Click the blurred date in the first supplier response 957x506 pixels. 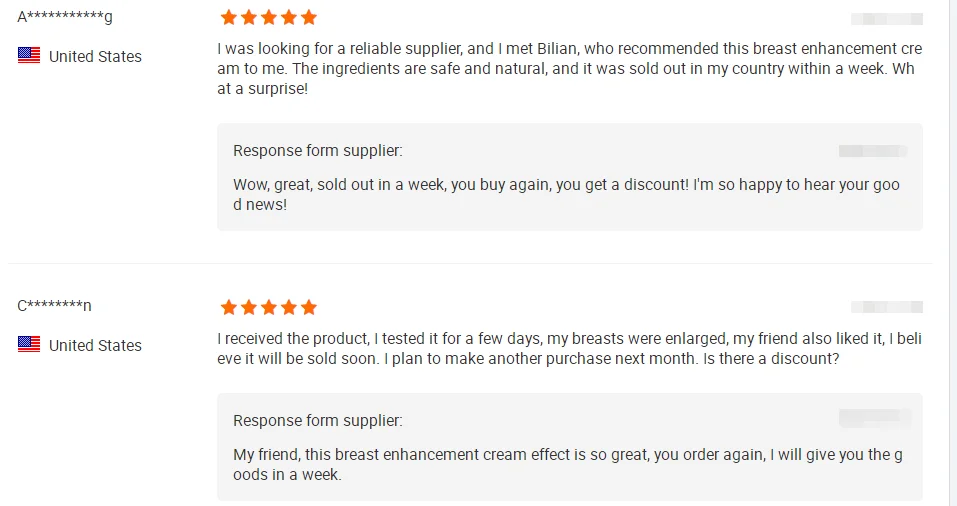pos(873,151)
